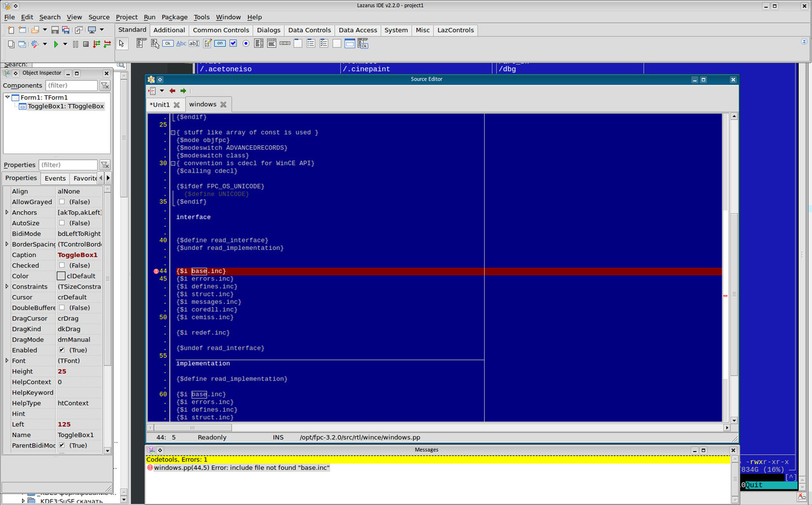This screenshot has width=812, height=505.
Task: Toggle the AutoSize property checkbox
Action: (62, 223)
